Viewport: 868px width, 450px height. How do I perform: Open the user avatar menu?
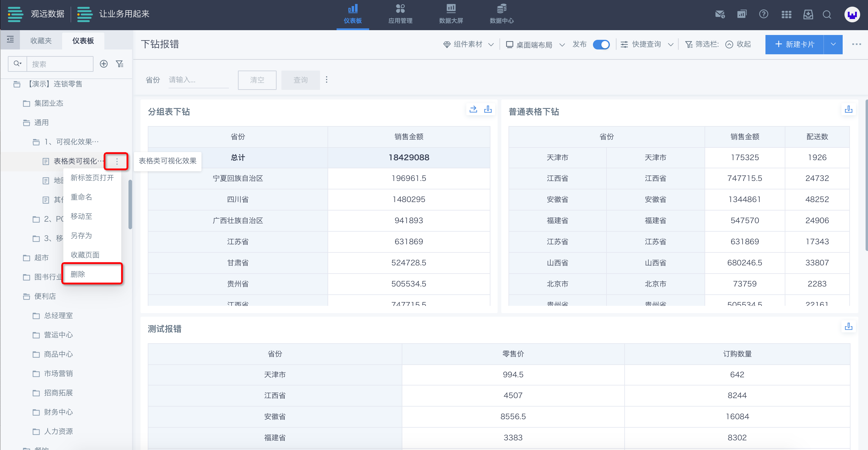click(852, 14)
